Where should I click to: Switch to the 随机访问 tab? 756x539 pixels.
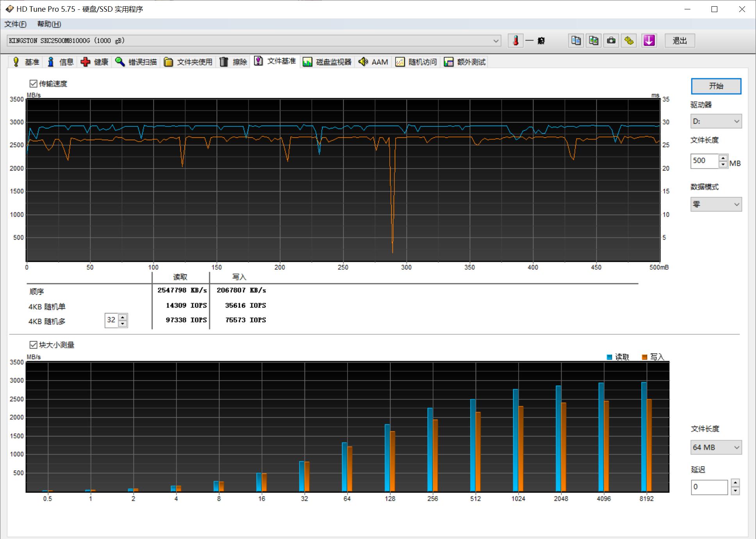click(x=416, y=62)
